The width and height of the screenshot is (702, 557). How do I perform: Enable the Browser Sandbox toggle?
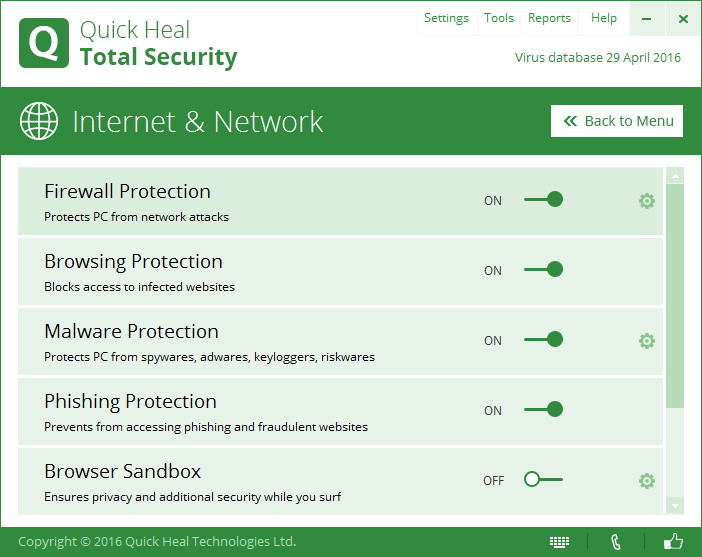pos(544,479)
